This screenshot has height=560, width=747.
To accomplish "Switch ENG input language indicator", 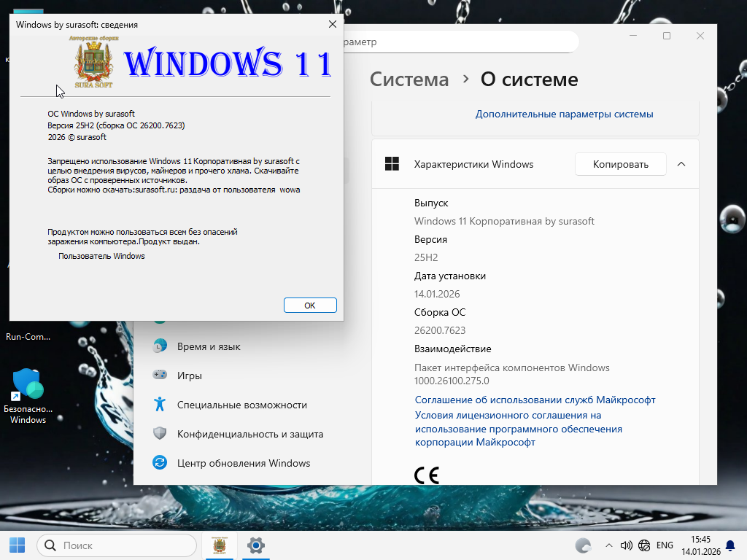I will click(665, 545).
